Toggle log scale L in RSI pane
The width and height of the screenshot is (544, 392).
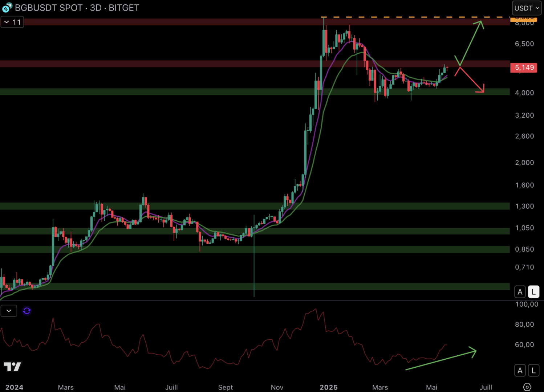point(533,371)
